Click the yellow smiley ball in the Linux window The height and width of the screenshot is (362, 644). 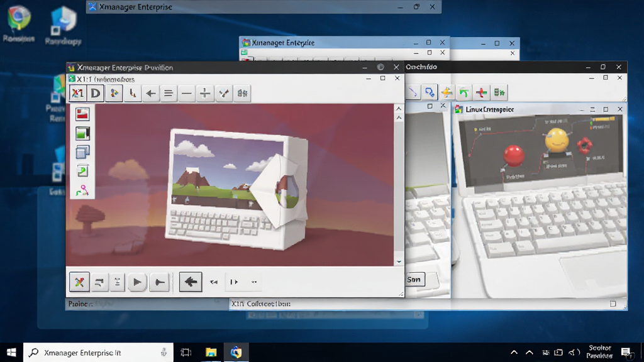pos(557,140)
